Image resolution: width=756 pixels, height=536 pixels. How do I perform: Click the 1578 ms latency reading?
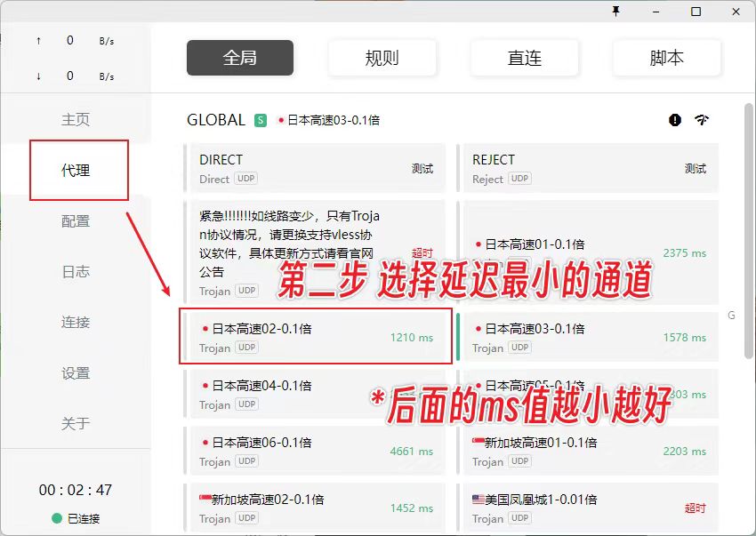tap(685, 338)
